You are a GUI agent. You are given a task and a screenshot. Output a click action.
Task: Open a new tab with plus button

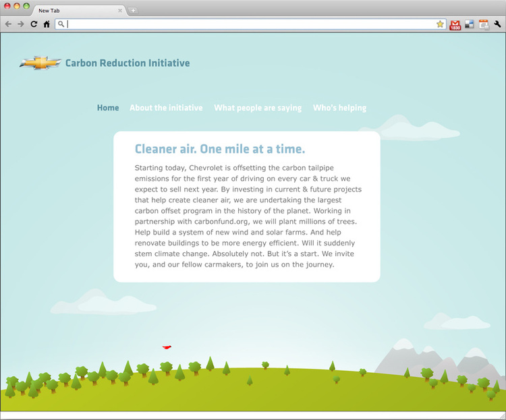click(x=133, y=10)
